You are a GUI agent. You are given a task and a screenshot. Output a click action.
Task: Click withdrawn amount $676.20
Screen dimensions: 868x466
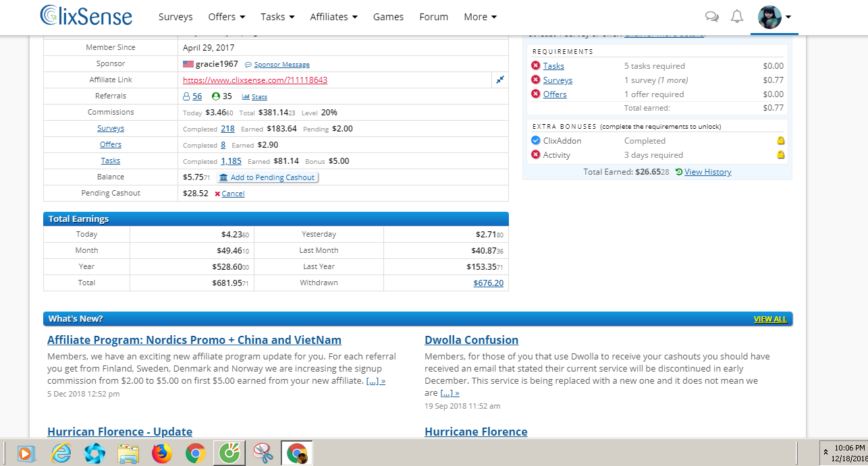tap(489, 283)
